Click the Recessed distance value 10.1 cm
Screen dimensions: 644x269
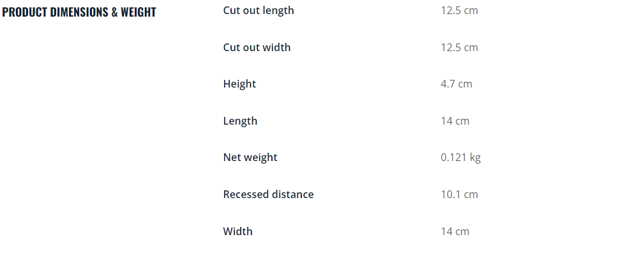[x=459, y=194]
